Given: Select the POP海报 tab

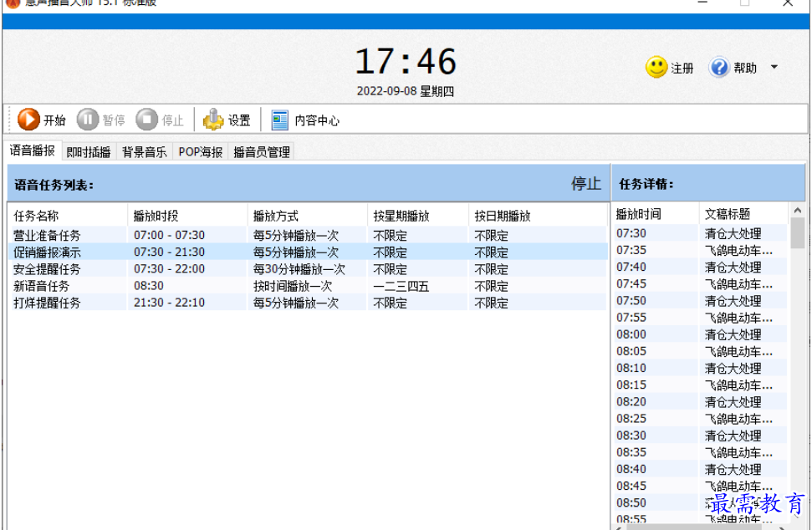Looking at the screenshot, I should pyautogui.click(x=199, y=151).
